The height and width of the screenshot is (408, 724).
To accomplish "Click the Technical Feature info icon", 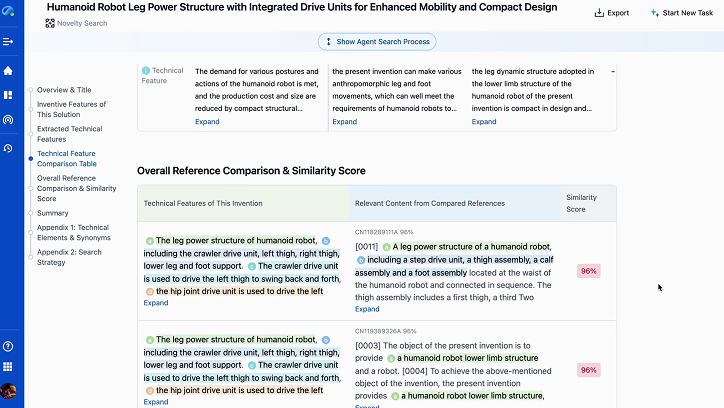I will (145, 71).
